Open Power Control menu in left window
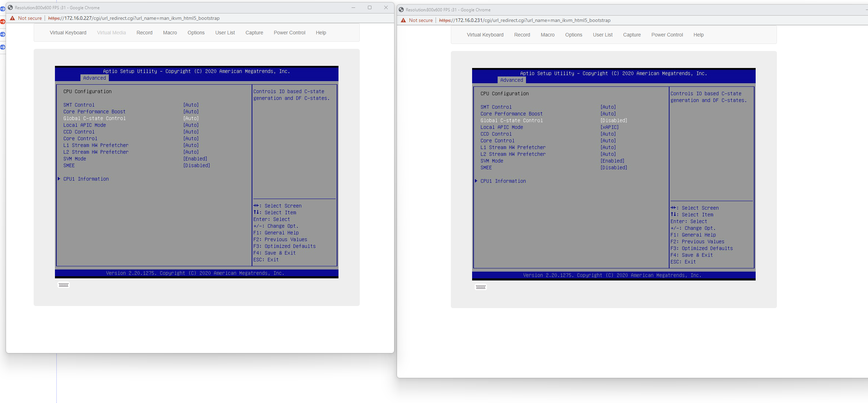This screenshot has height=403, width=868. pos(290,33)
